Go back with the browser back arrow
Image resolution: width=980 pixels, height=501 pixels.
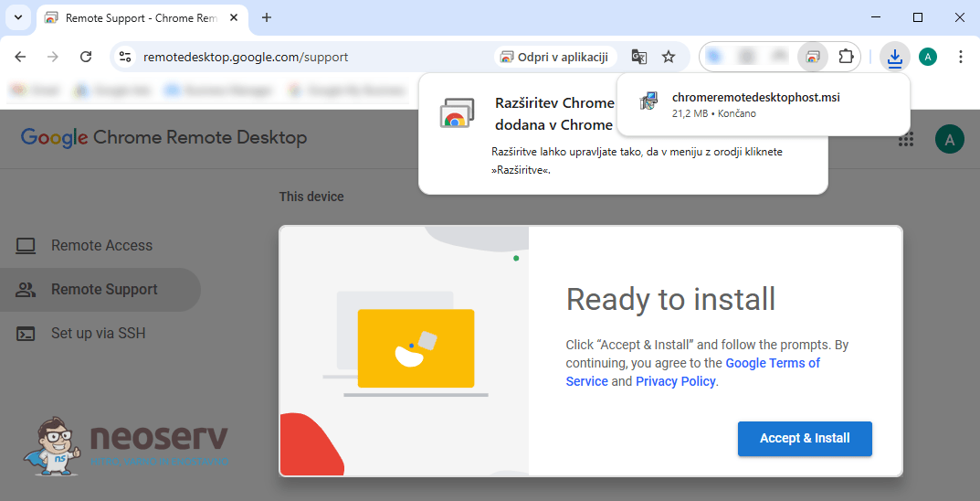[x=21, y=57]
